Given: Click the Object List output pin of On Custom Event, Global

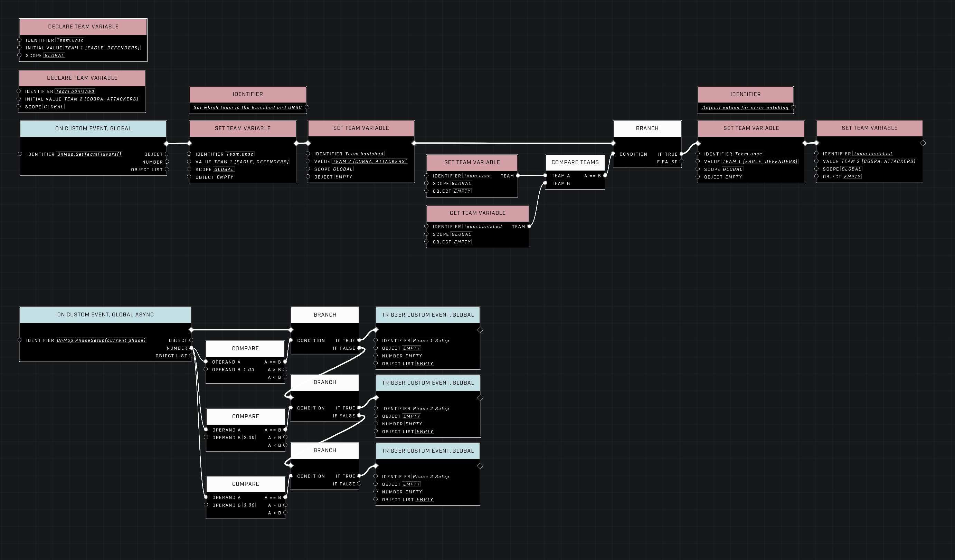Looking at the screenshot, I should (167, 170).
